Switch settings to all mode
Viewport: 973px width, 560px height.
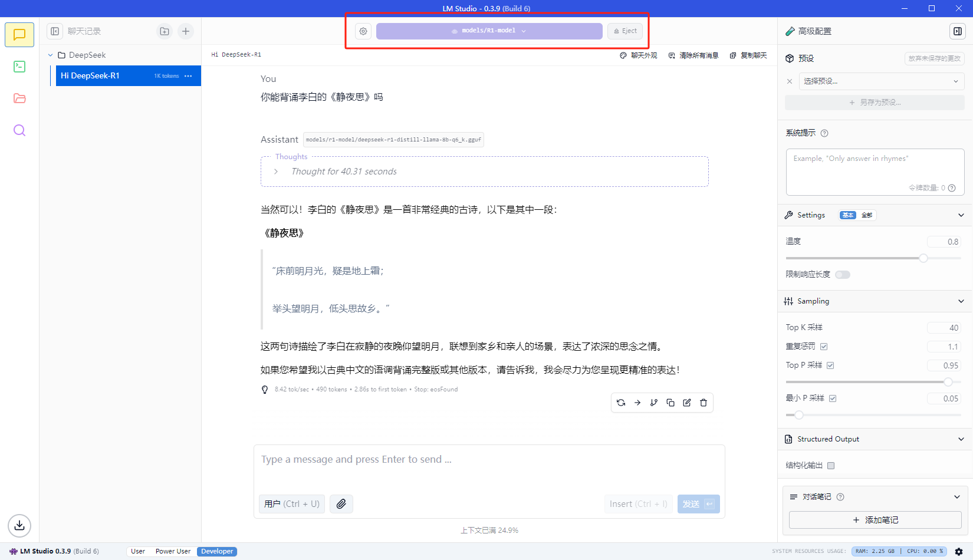pos(867,215)
